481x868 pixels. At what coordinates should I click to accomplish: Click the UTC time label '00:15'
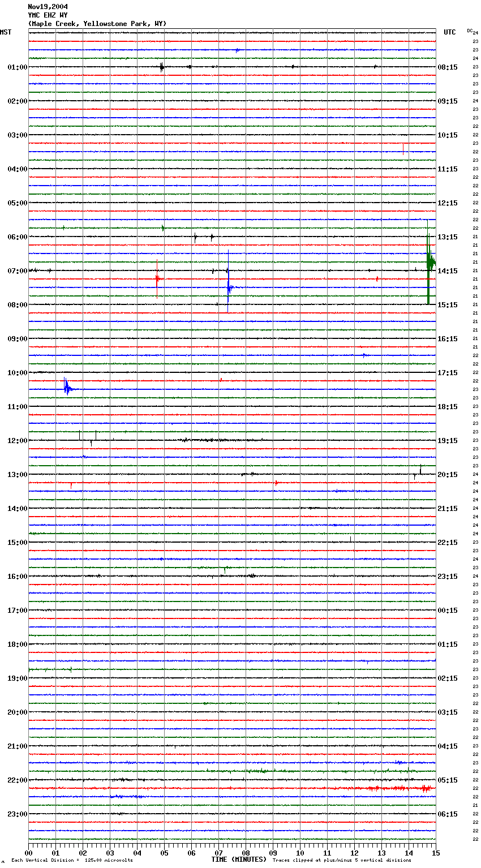click(448, 611)
